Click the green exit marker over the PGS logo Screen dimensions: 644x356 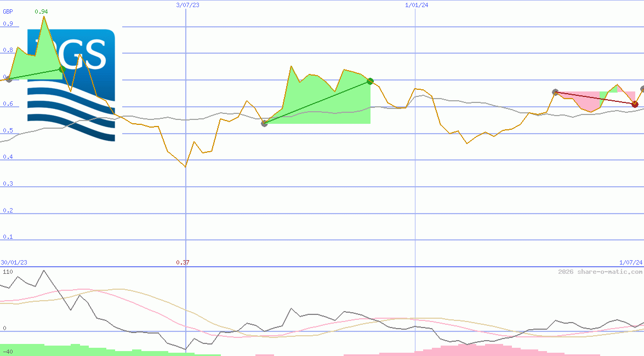pos(61,69)
